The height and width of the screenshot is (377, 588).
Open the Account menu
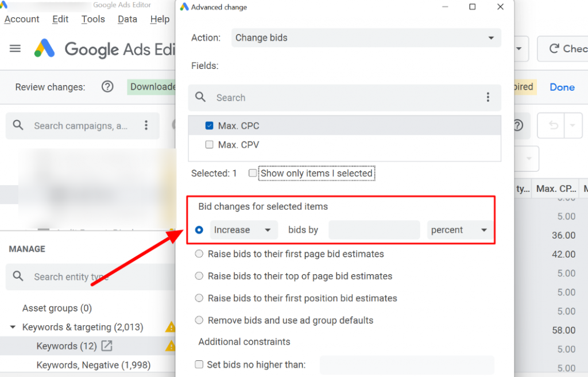(x=22, y=19)
